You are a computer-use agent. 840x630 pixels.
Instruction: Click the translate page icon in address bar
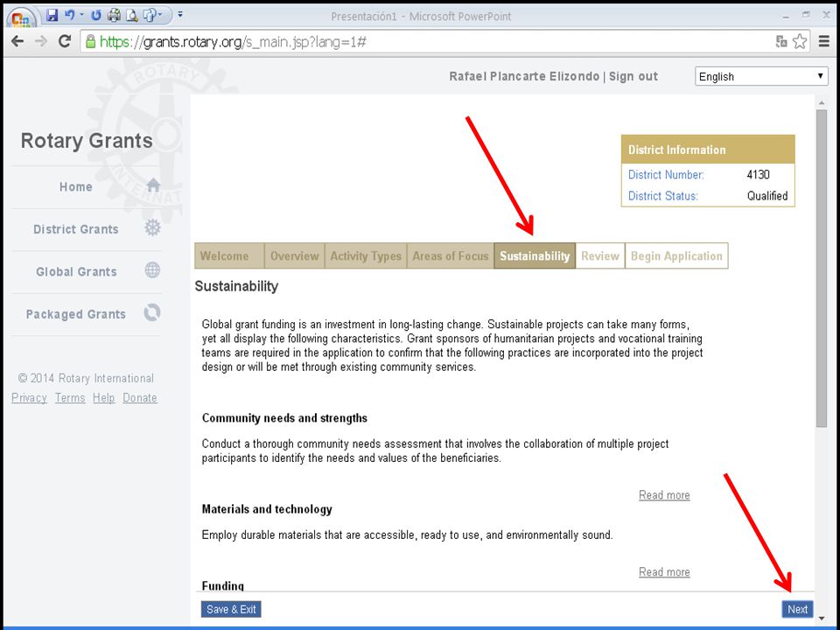point(781,41)
